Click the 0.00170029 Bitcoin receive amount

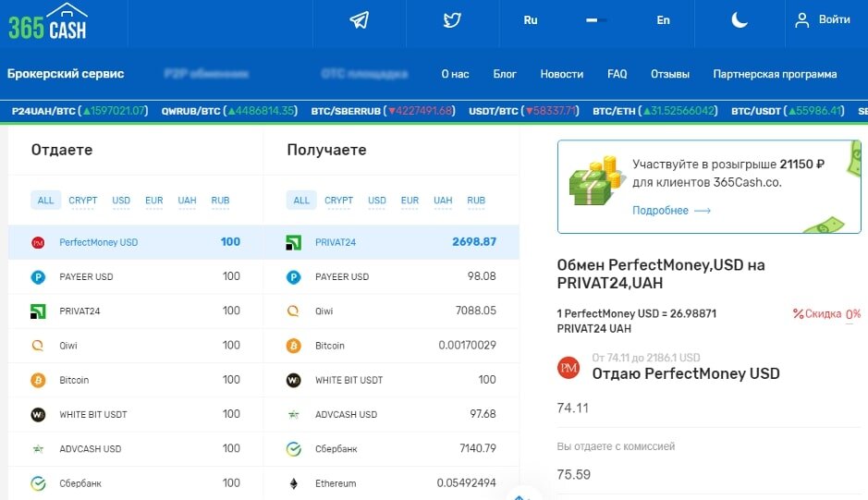(x=467, y=345)
